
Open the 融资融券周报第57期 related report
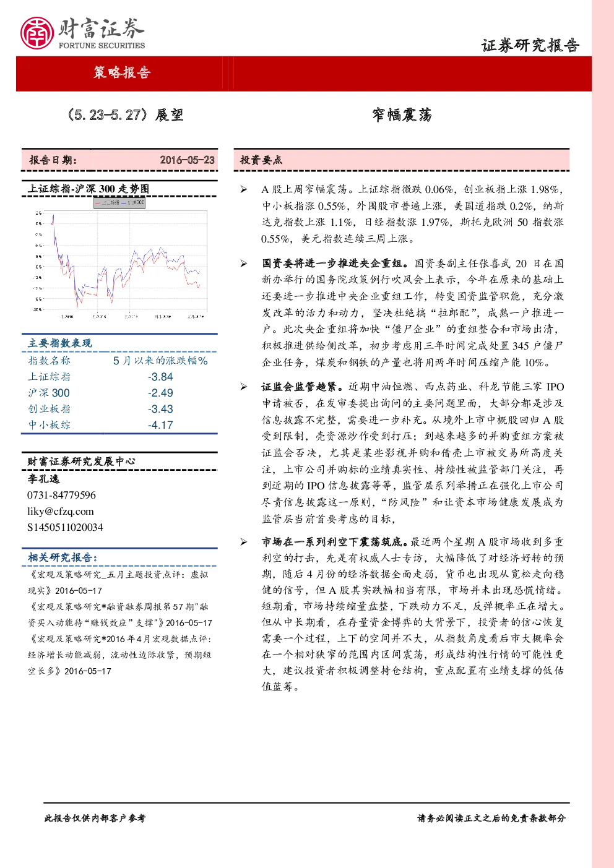[x=119, y=614]
